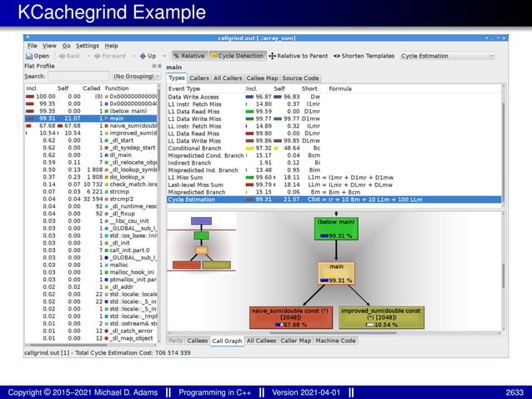
Task: Select the Call Graph tab
Action: coord(227,341)
